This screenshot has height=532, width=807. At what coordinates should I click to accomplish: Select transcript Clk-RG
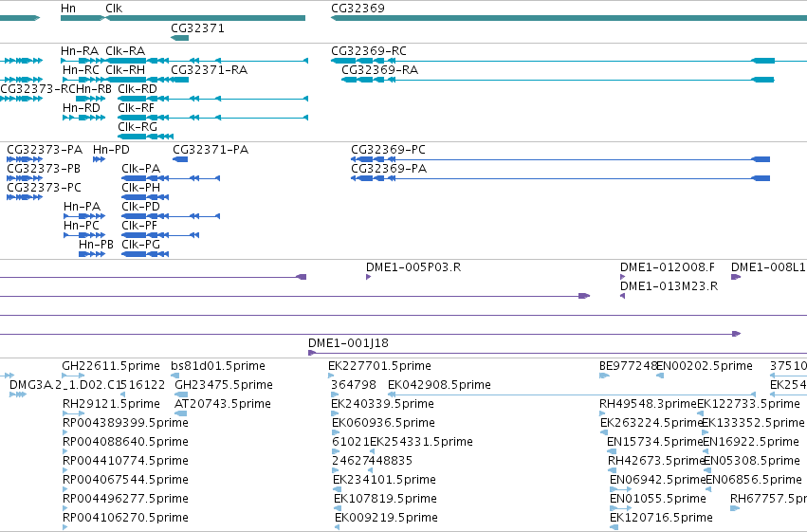pos(138,127)
